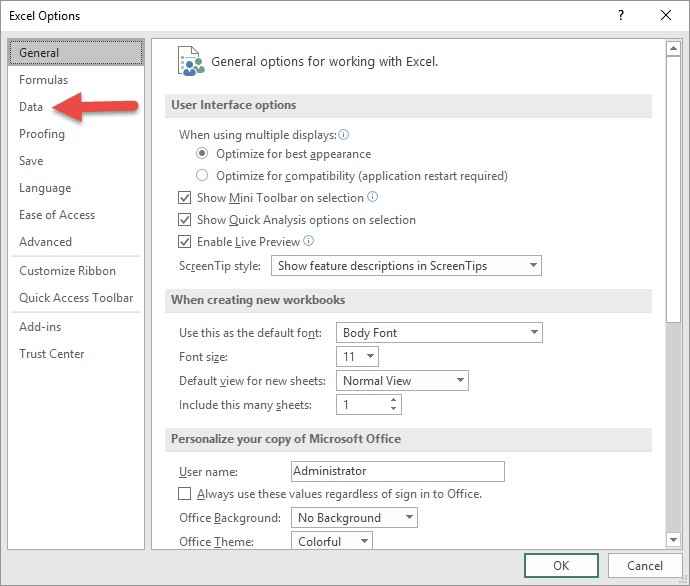Click the scrollbar up arrow
The image size is (690, 586).
tap(673, 48)
